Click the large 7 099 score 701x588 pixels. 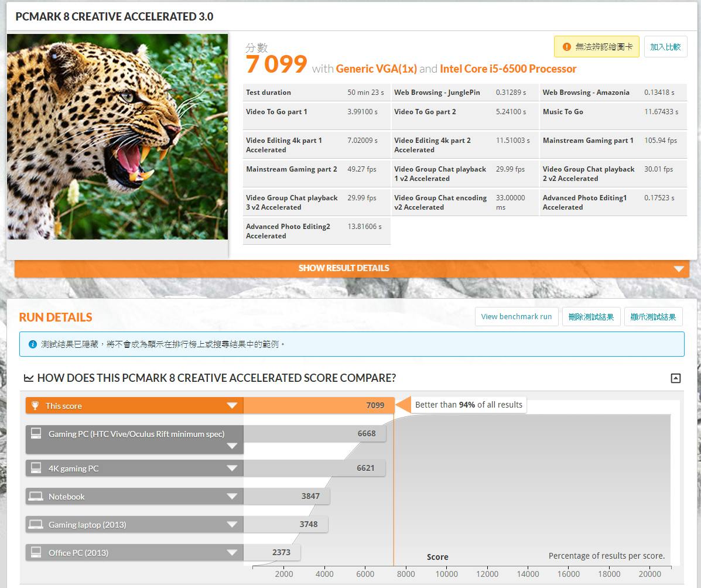click(x=276, y=64)
